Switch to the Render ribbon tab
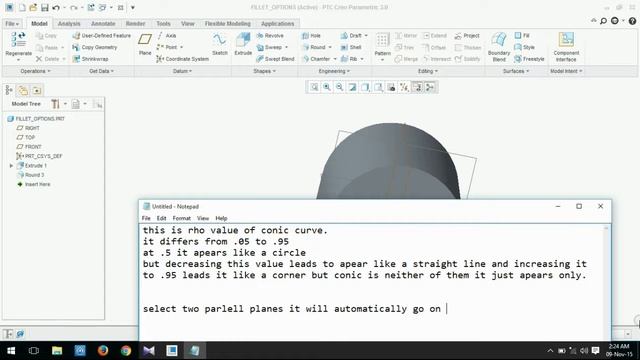 pyautogui.click(x=135, y=24)
